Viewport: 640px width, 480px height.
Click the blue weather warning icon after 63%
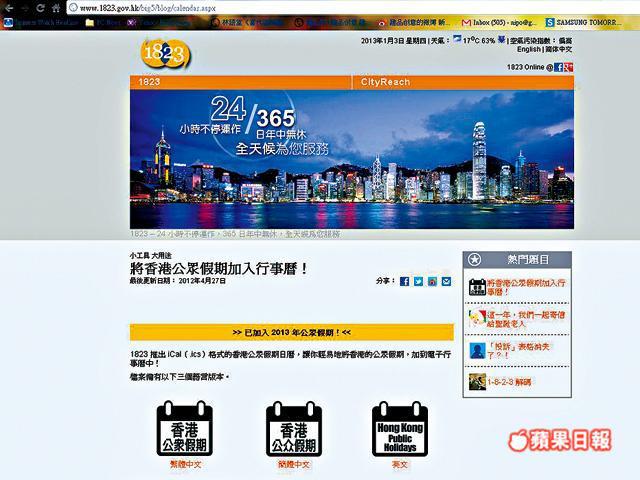502,40
